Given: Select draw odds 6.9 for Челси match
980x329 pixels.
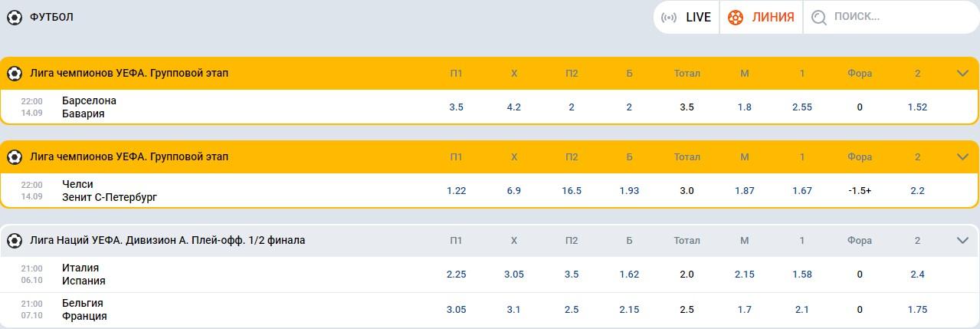Looking at the screenshot, I should tap(513, 191).
